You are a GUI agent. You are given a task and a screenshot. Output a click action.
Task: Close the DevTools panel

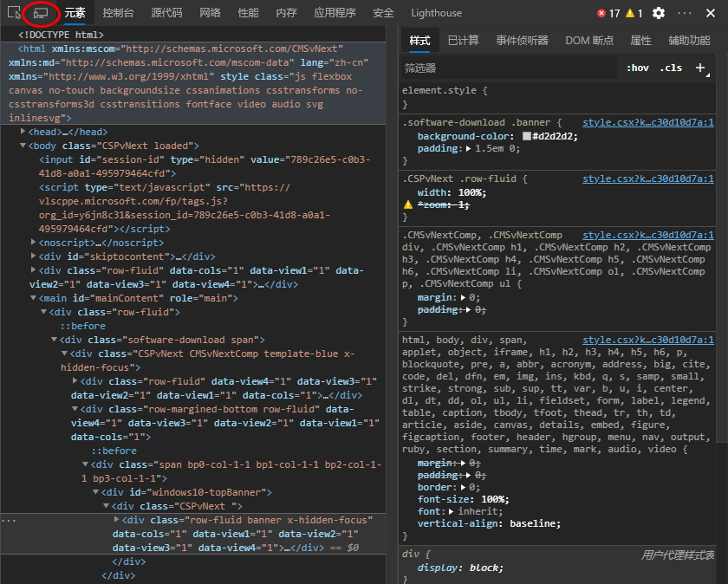coord(711,13)
